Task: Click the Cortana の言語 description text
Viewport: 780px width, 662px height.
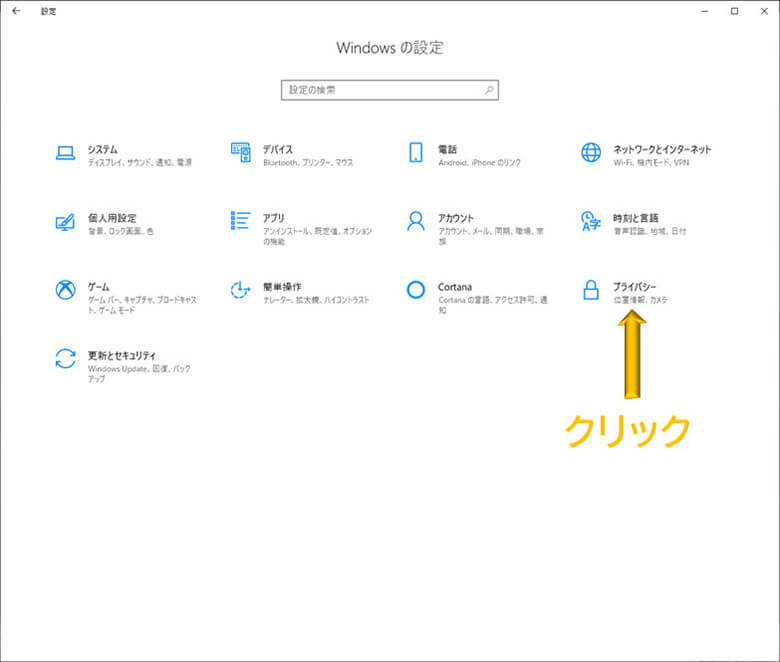Action: (x=493, y=305)
